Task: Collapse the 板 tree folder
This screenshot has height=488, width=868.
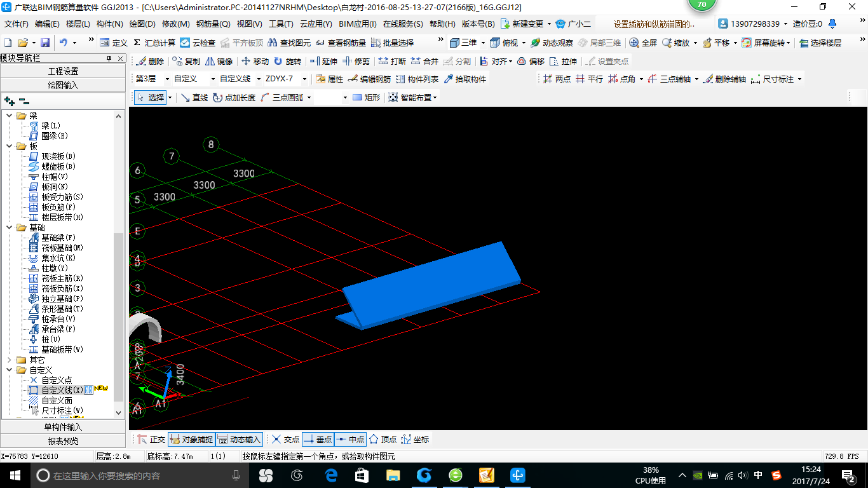Action: (9, 146)
